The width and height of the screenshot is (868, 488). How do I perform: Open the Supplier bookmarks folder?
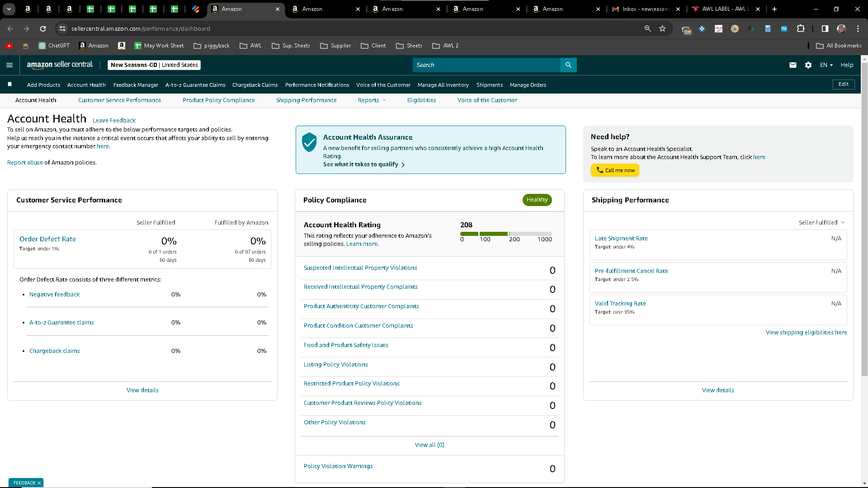tap(335, 46)
